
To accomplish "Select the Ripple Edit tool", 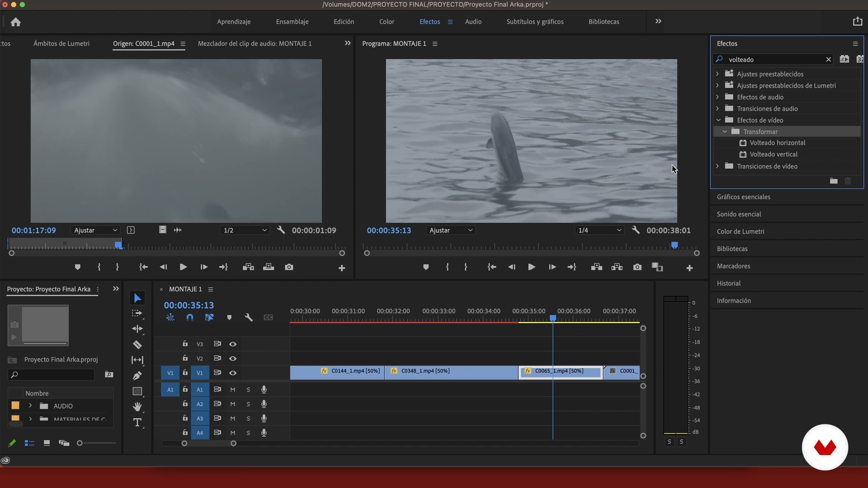I will [x=137, y=329].
